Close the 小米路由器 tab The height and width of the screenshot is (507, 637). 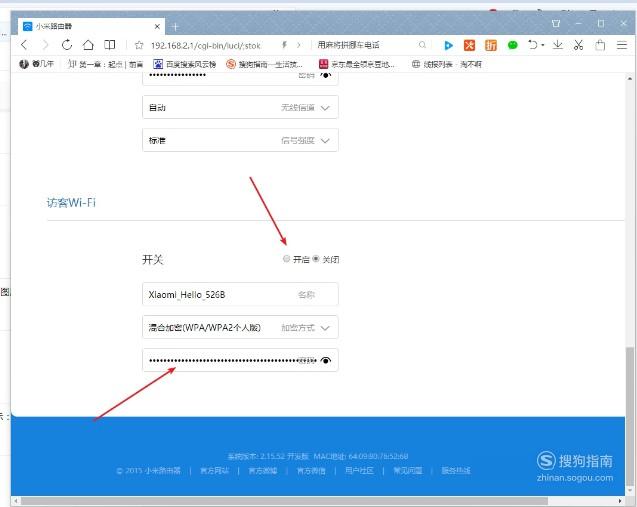(x=157, y=26)
